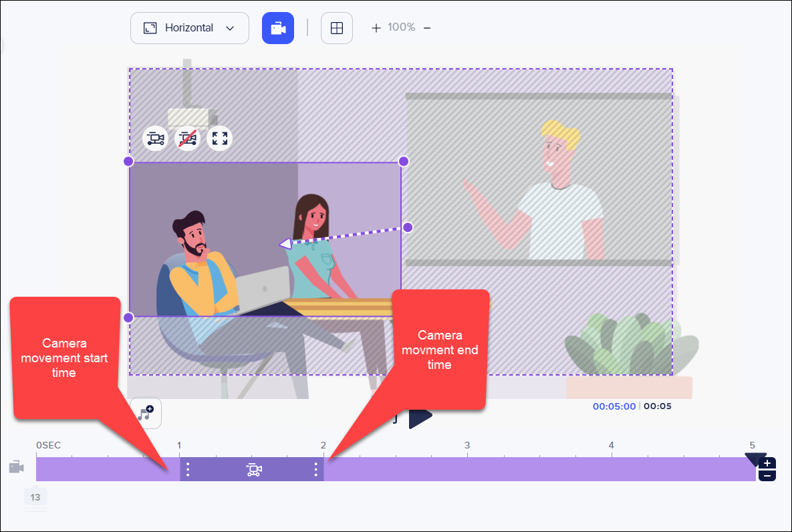Click the zoom-in plus next to 100%
The width and height of the screenshot is (792, 532).
click(x=375, y=27)
